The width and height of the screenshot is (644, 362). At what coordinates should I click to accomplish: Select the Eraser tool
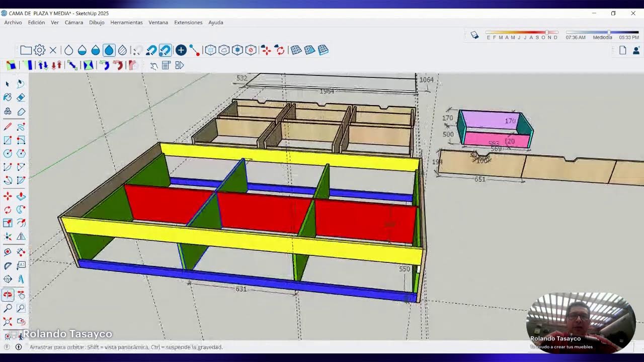(21, 98)
